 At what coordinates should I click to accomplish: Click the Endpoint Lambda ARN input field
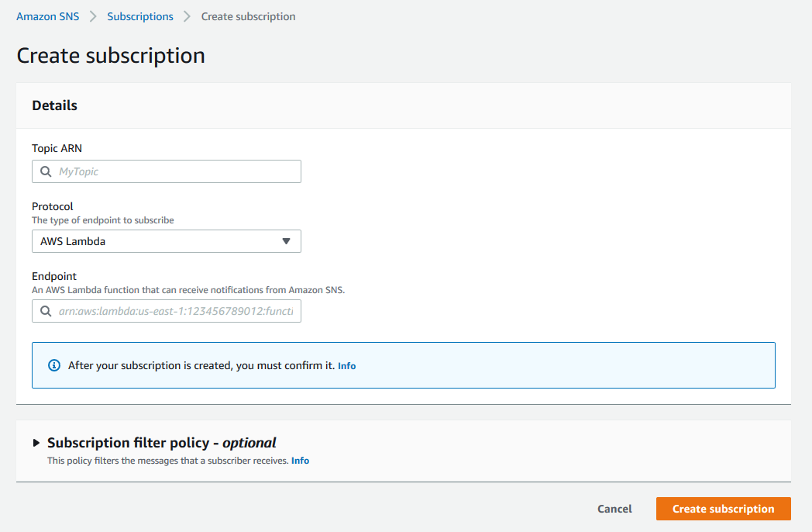[167, 311]
